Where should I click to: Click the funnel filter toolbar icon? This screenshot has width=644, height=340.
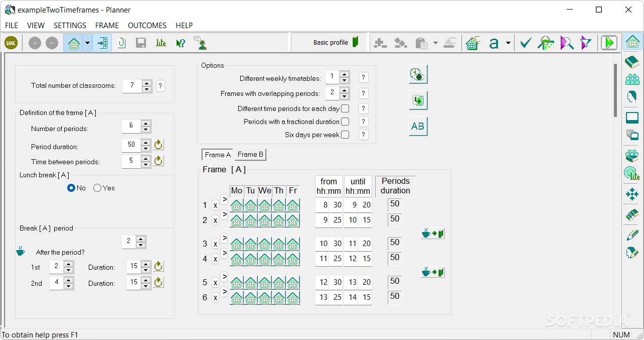586,43
